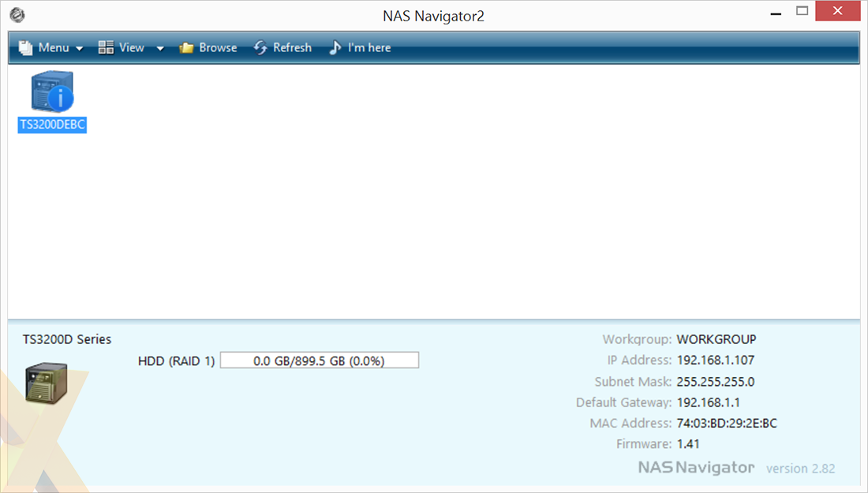
Task: Expand the Menu dropdown arrow
Action: (79, 49)
